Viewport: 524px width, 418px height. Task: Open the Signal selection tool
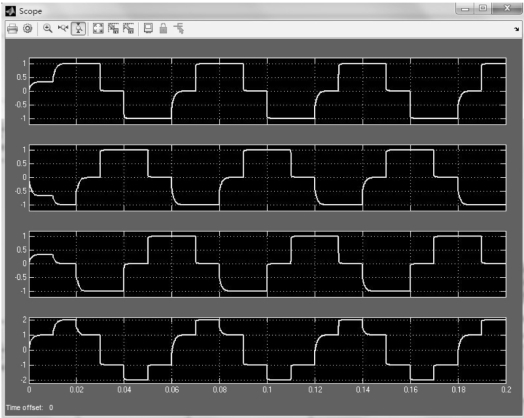click(179, 29)
